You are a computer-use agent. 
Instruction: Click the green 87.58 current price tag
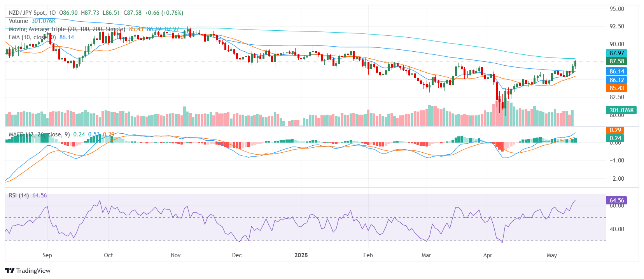point(616,61)
